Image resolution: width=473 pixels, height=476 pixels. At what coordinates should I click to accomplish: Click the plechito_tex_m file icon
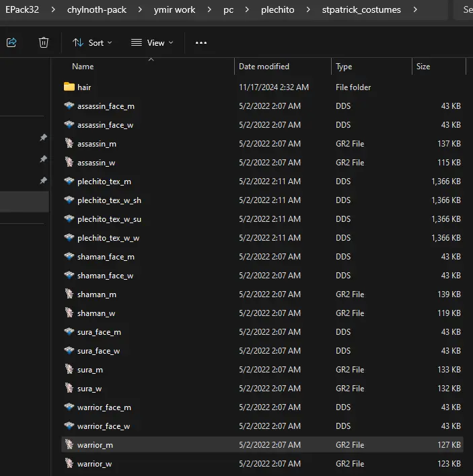69,182
